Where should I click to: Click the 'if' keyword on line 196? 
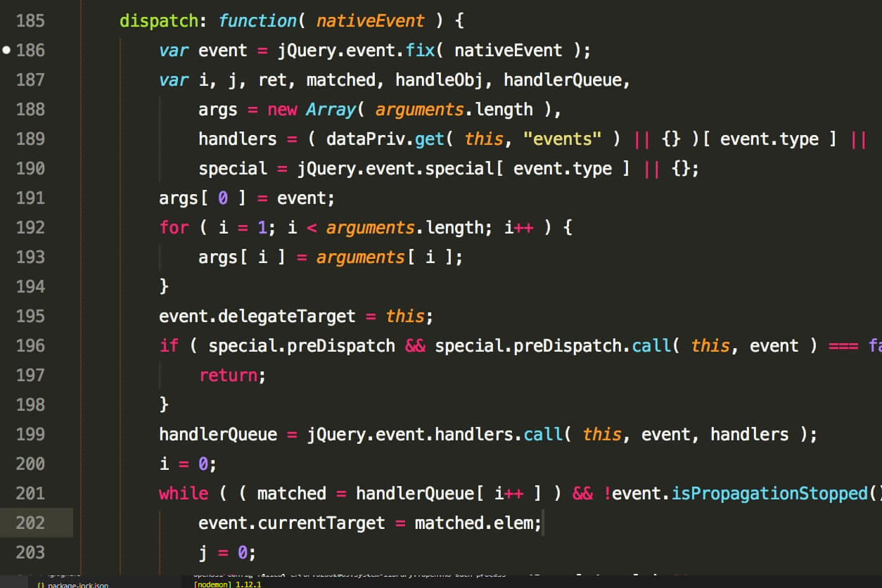tap(169, 346)
